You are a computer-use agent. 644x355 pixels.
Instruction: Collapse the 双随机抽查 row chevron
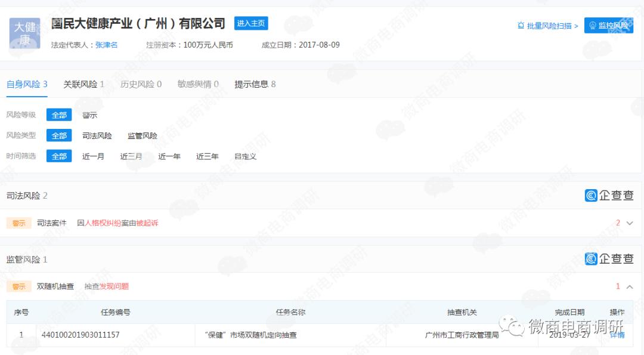630,286
